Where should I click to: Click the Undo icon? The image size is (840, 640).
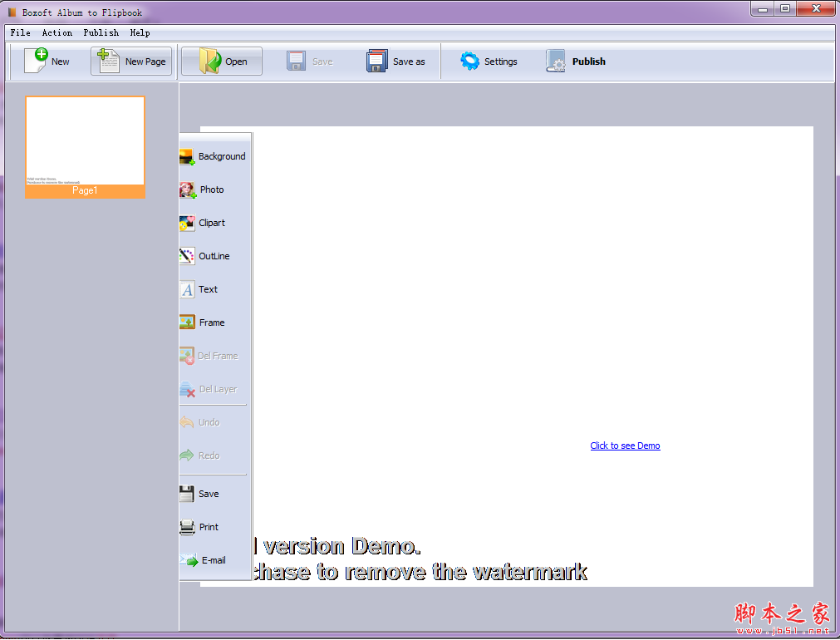point(206,422)
